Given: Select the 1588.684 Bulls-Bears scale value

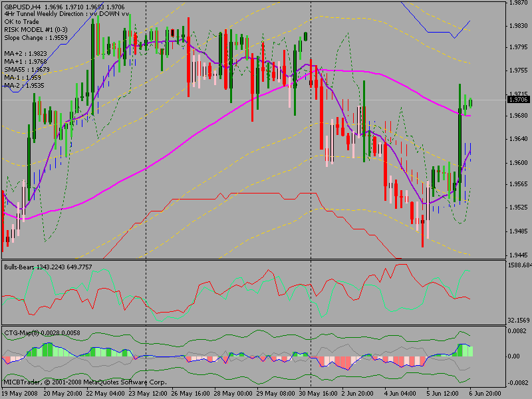Looking at the screenshot, I should pyautogui.click(x=517, y=265).
